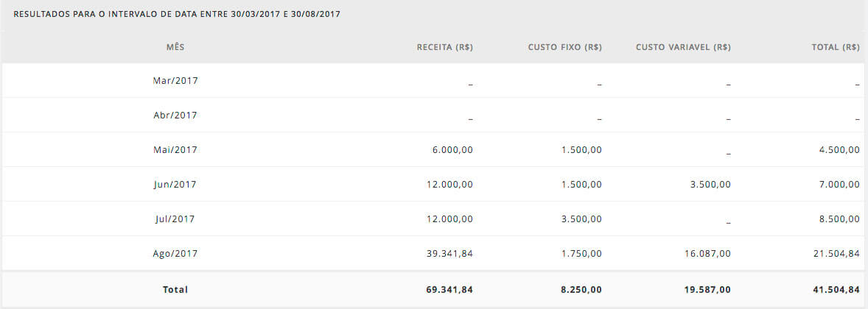
Task: Click the 3.500,00 variable cost in June
Action: [710, 185]
